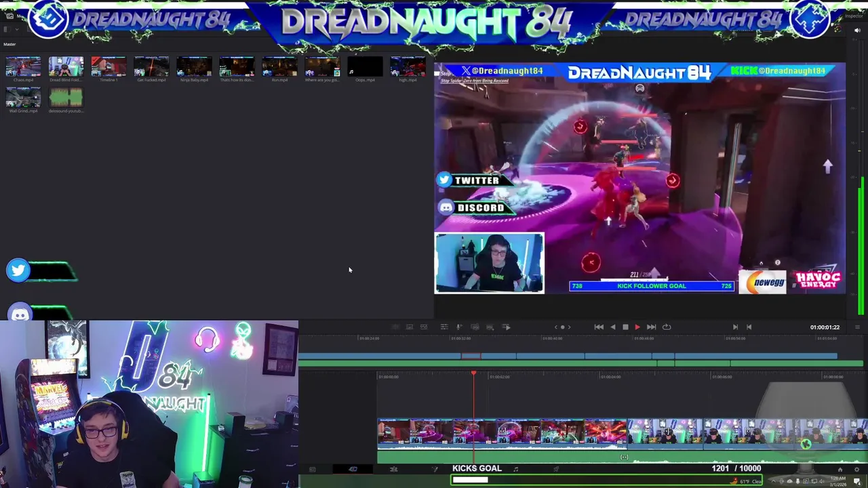Play in reverse with the left triangle button

click(x=613, y=327)
